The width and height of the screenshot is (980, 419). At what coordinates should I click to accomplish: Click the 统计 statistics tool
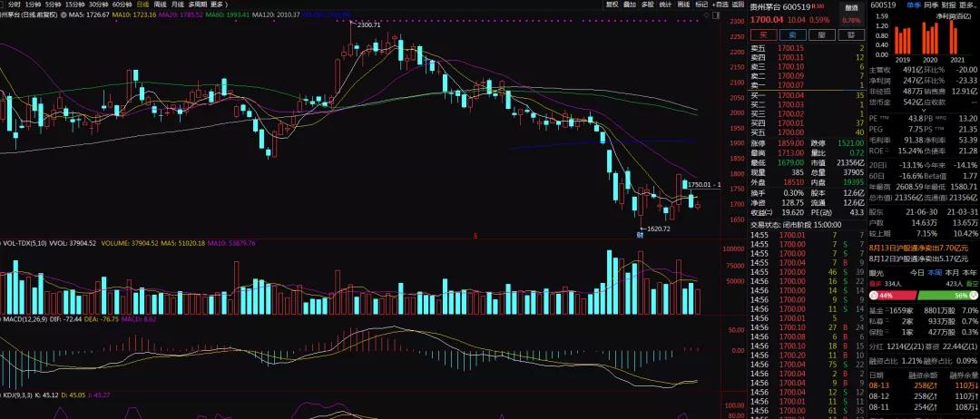coord(665,5)
